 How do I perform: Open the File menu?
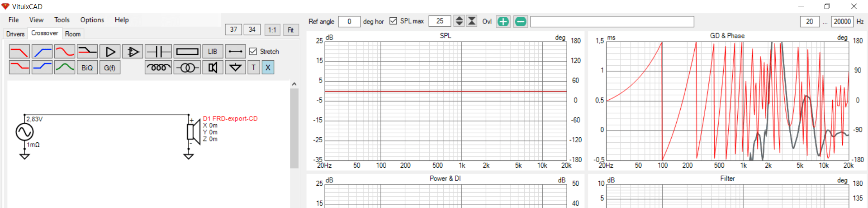[14, 20]
